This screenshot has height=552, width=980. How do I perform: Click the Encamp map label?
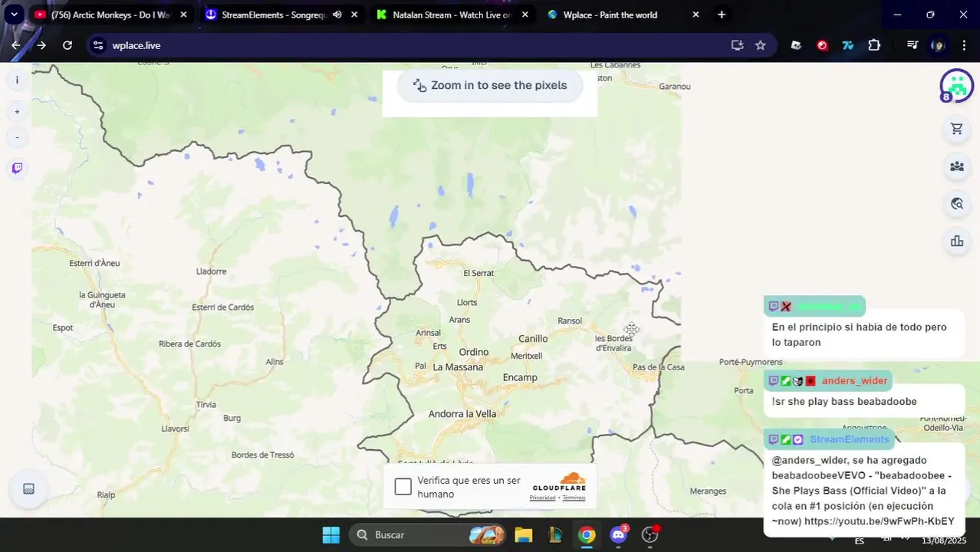520,377
